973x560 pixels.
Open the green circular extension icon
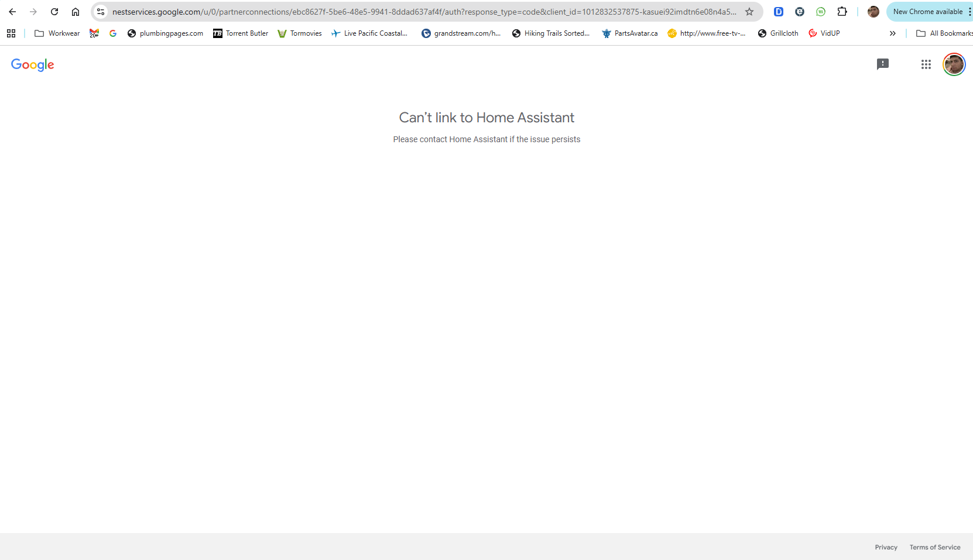[821, 12]
